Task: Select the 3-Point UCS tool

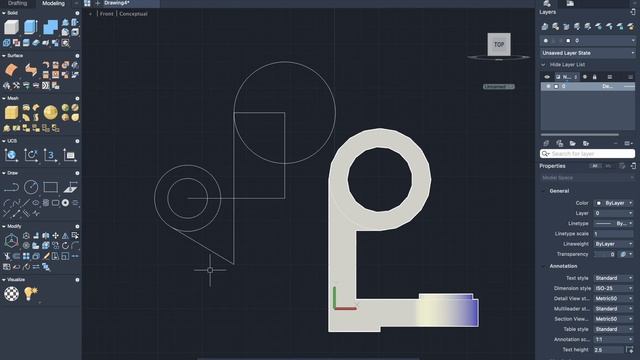Action: pyautogui.click(x=50, y=155)
